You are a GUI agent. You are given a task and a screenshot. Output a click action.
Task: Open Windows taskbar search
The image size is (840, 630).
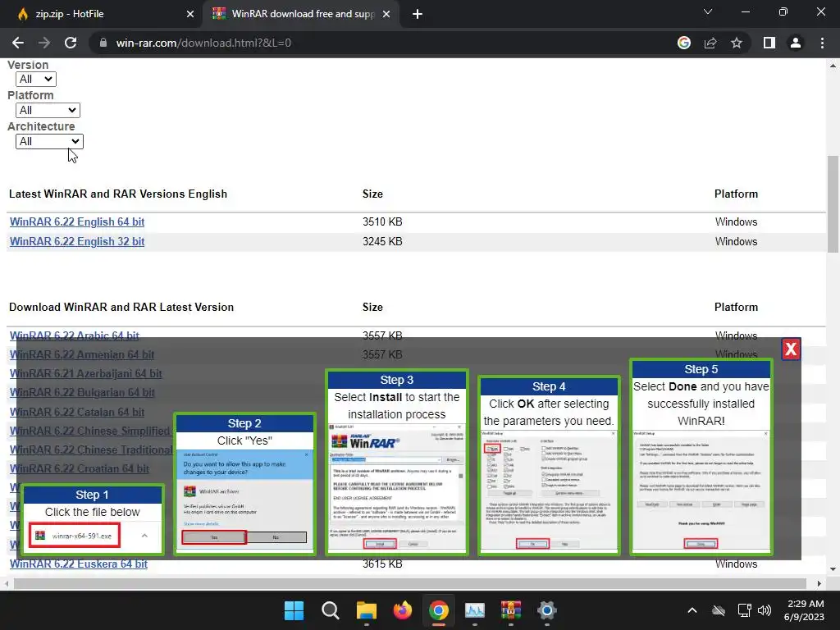[330, 610]
